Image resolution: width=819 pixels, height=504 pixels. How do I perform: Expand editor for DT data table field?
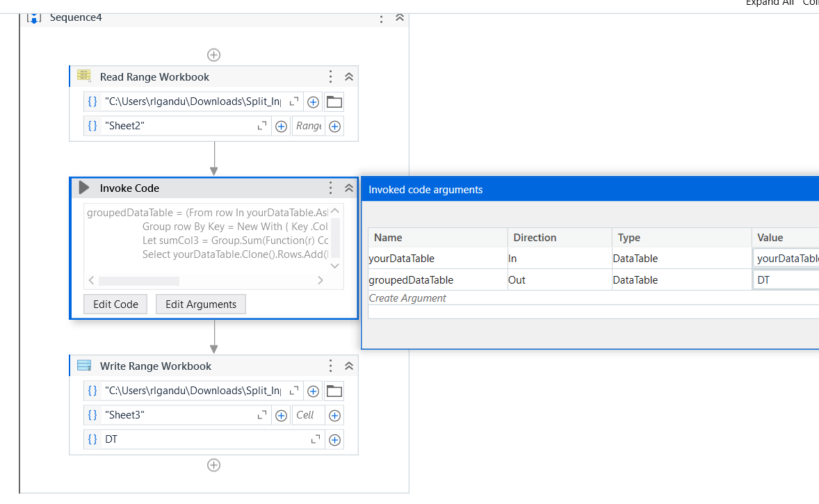316,440
